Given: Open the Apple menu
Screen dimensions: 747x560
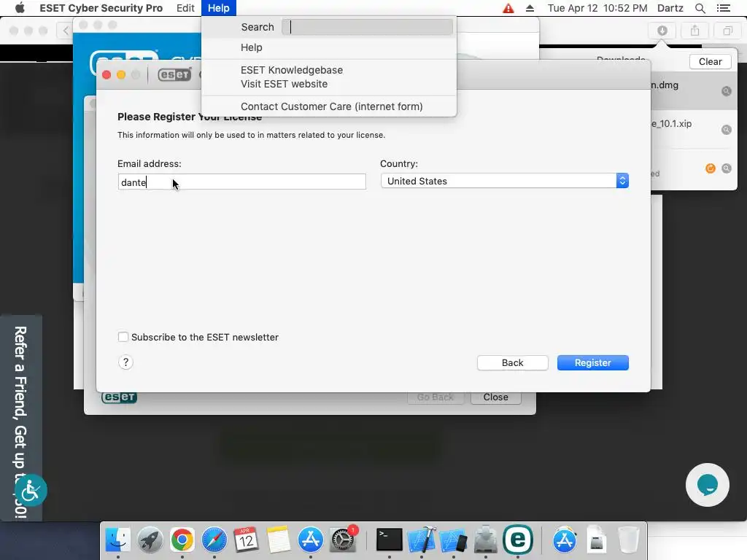Looking at the screenshot, I should (20, 8).
